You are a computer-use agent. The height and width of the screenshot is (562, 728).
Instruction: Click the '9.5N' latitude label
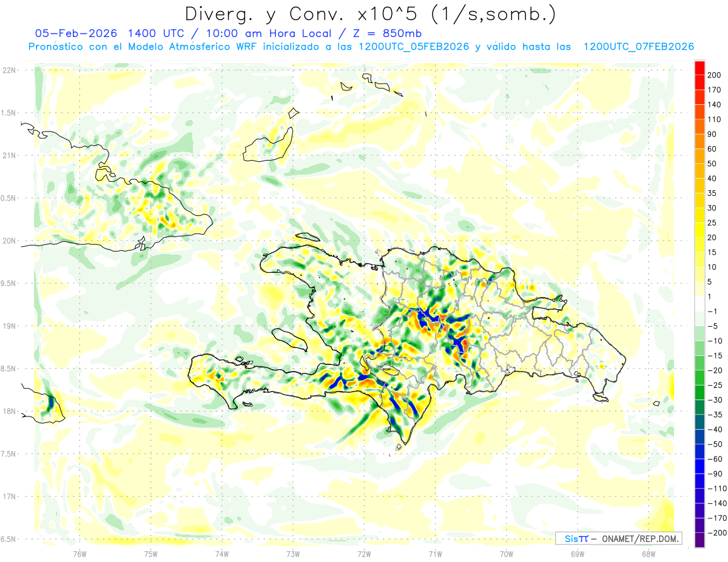(x=9, y=283)
